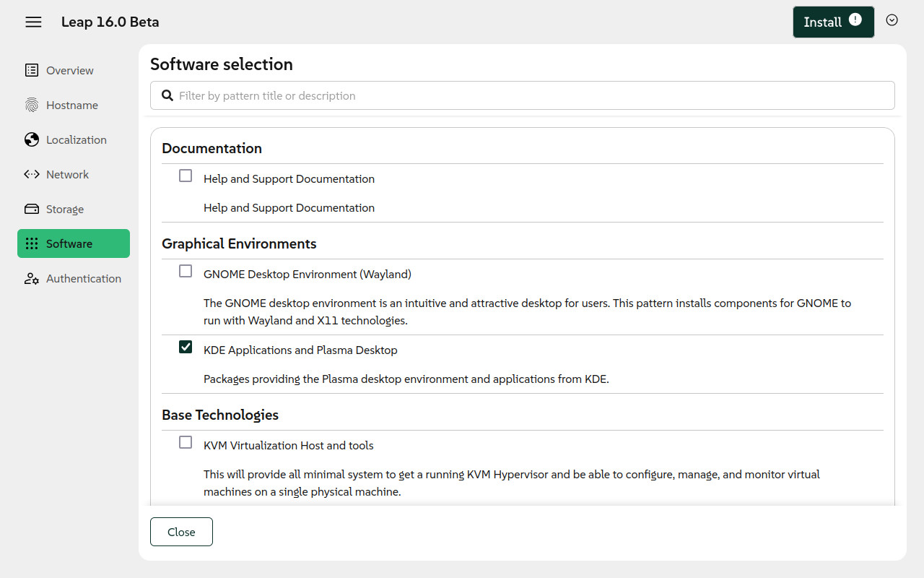
Task: Switch to the Storage page
Action: (65, 209)
